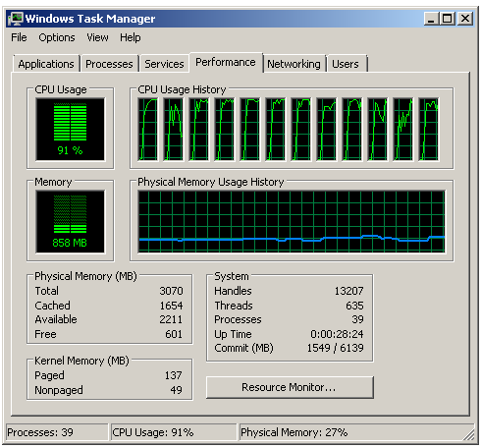This screenshot has height=448, width=481.
Task: Maximize the Task Manager window
Action: pyautogui.click(x=448, y=19)
